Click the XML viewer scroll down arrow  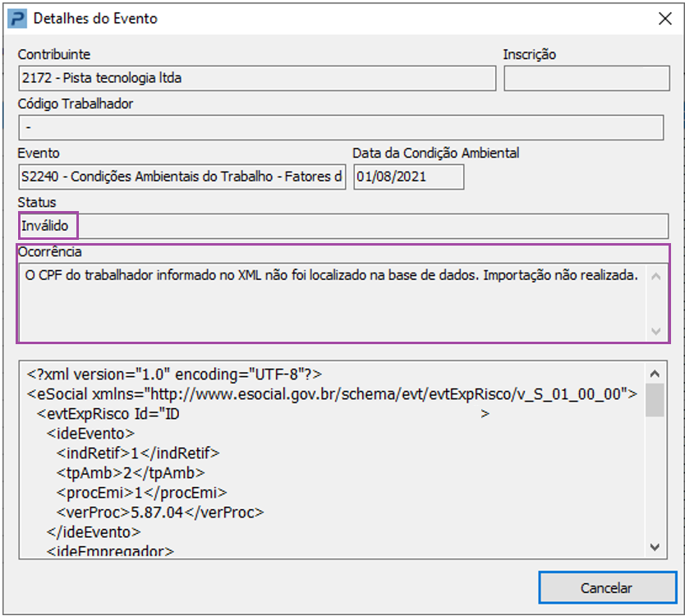[x=655, y=546]
